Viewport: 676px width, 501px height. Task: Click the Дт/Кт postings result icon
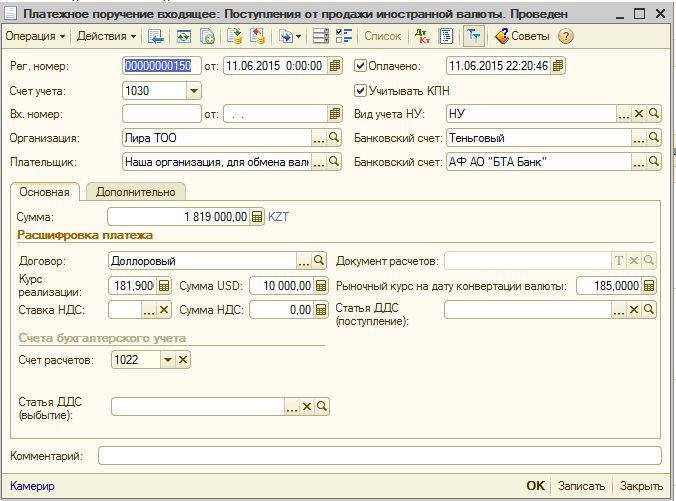pos(422,36)
